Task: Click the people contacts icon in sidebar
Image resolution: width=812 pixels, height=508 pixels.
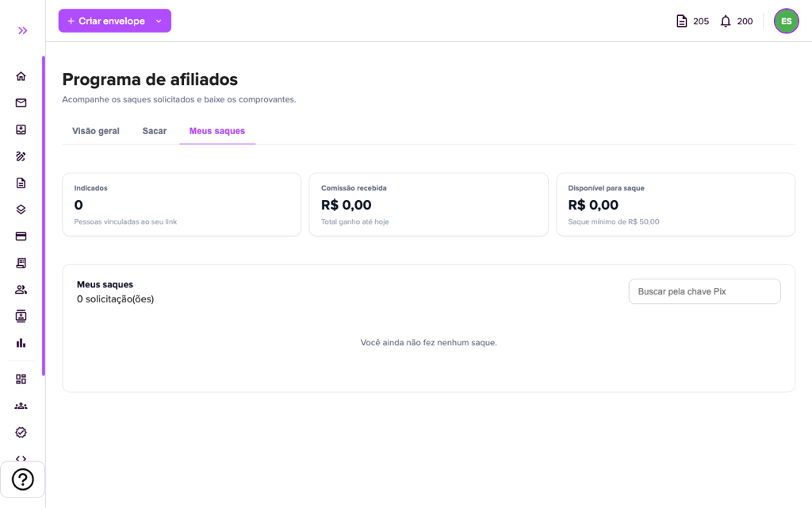Action: pos(21,290)
